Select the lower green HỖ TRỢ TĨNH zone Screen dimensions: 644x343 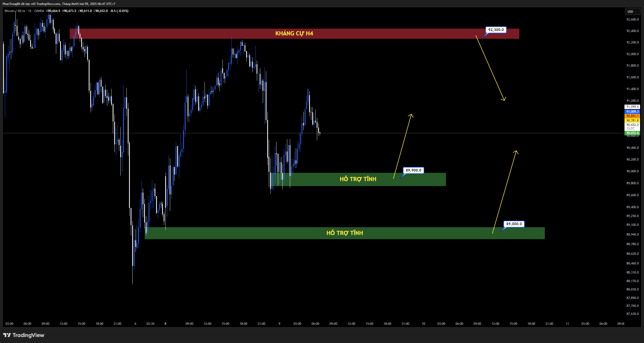click(x=344, y=233)
